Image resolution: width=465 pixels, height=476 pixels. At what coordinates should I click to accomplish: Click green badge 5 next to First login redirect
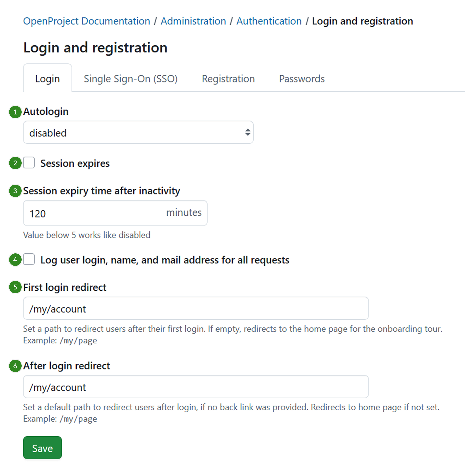pyautogui.click(x=15, y=288)
